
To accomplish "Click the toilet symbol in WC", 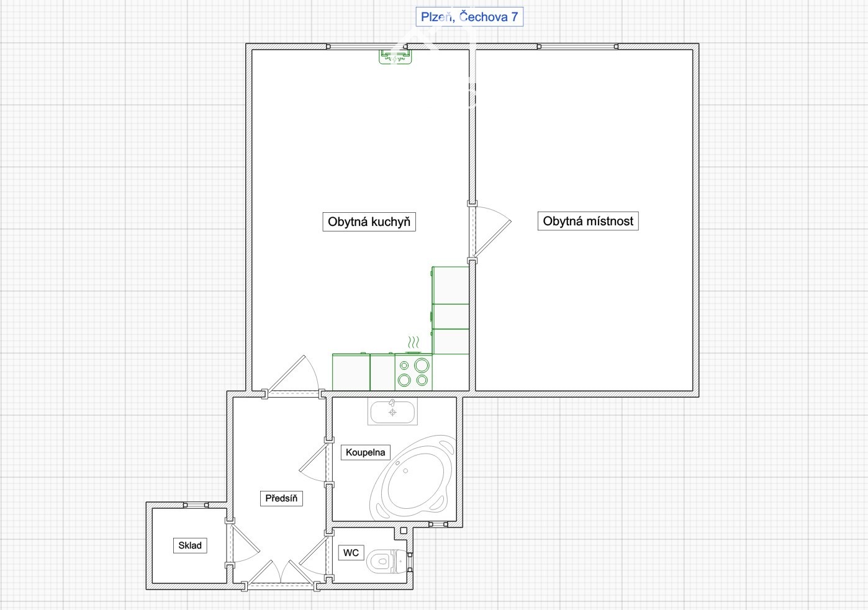I will click(x=385, y=562).
